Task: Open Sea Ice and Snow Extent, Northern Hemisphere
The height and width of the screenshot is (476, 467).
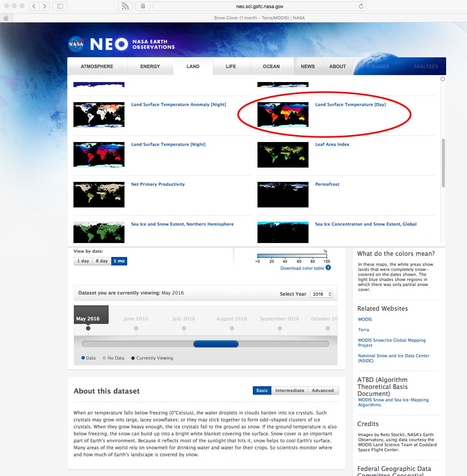Action: [x=182, y=224]
